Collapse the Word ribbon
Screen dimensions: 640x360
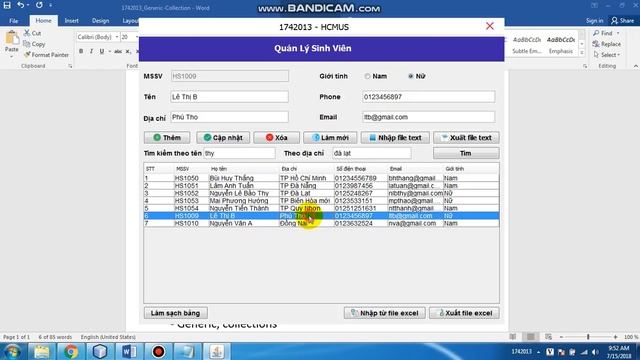pos(636,66)
